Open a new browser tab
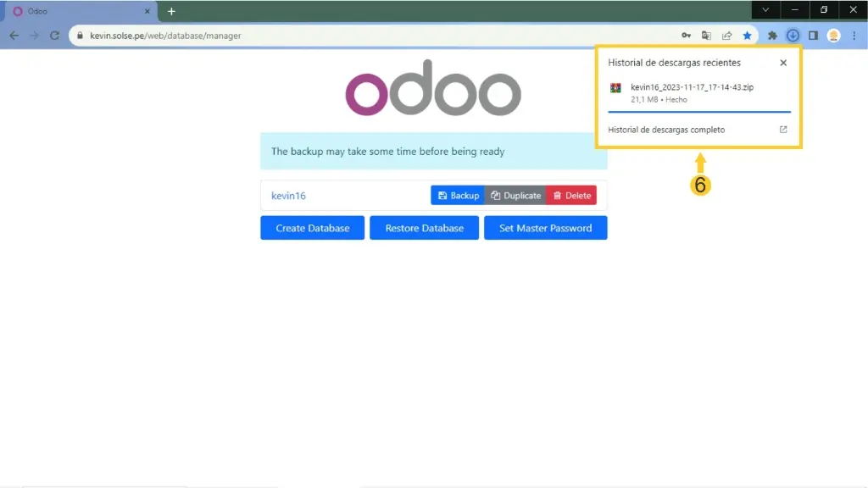Viewport: 868px width, 488px height. (x=171, y=11)
